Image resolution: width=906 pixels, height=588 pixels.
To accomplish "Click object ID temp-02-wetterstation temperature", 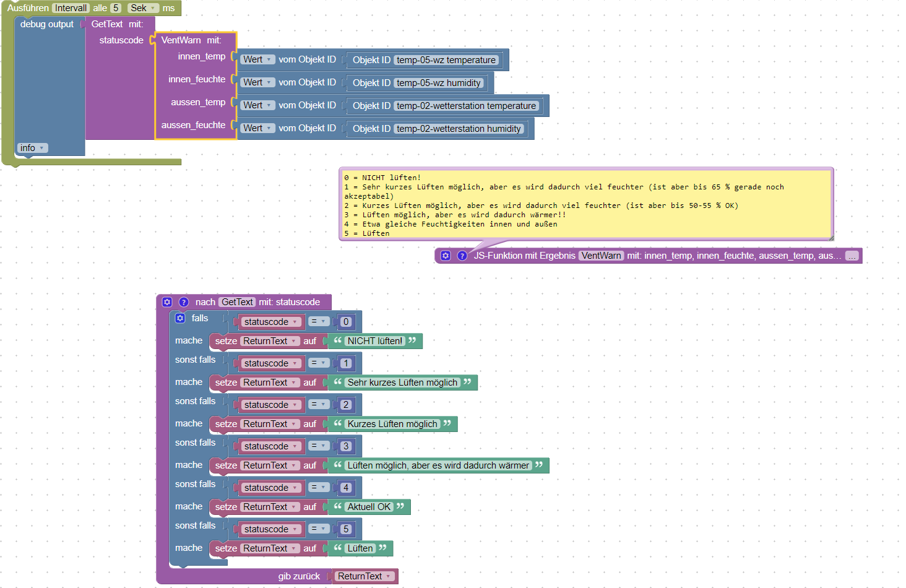I will (467, 106).
